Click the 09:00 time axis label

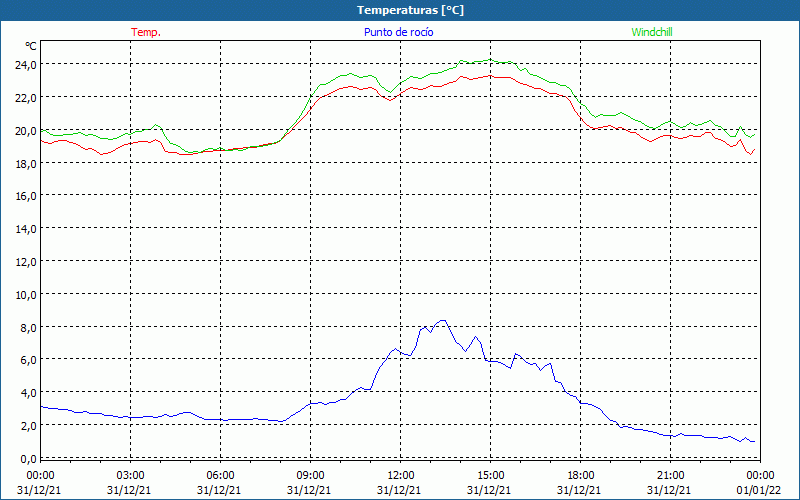(x=310, y=475)
